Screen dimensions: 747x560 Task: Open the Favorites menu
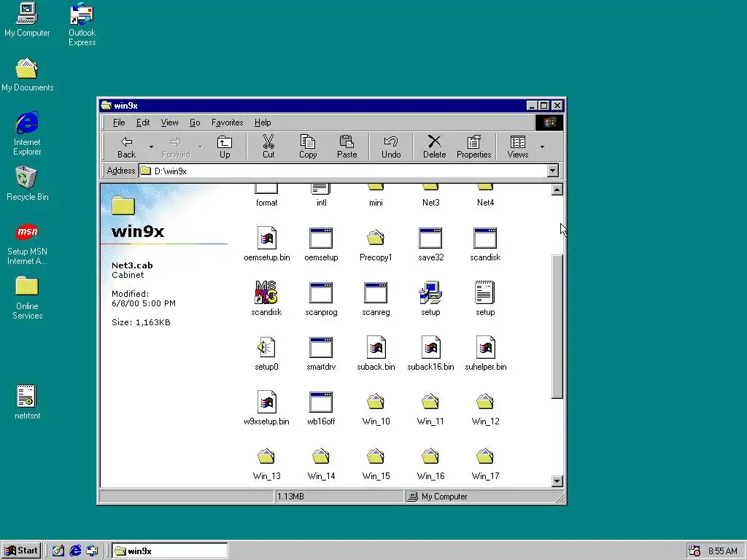coord(228,122)
